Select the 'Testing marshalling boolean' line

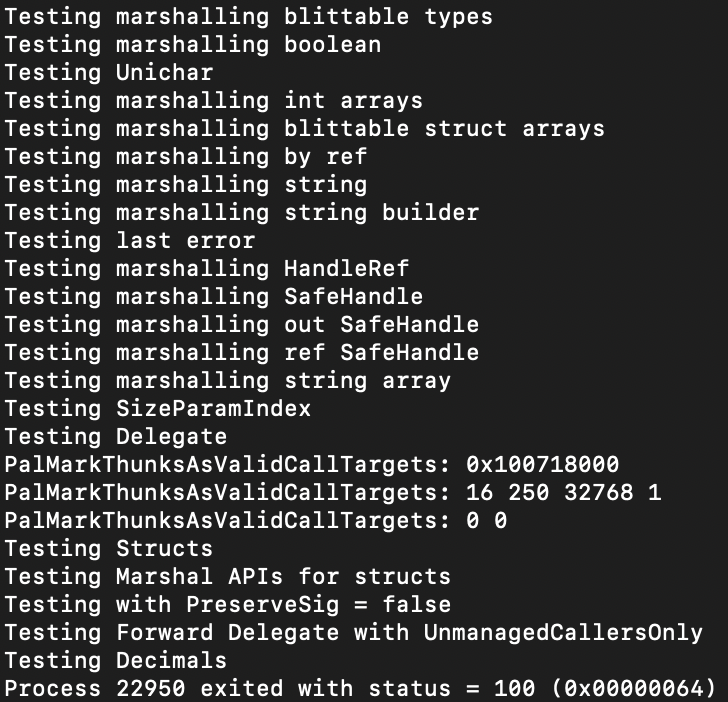(193, 45)
